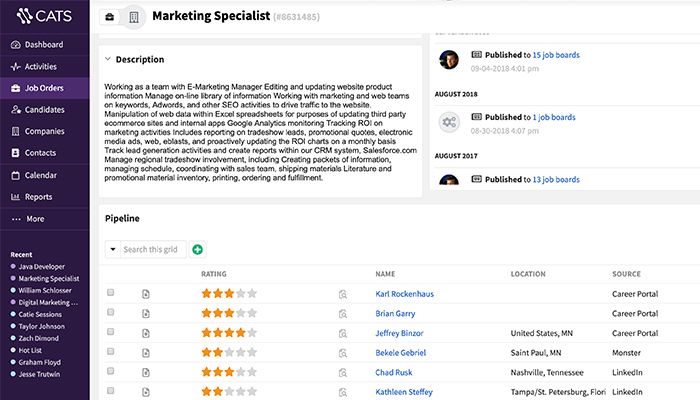Open Reports from the sidebar menu
Viewport: 700px width, 400px height.
(39, 197)
